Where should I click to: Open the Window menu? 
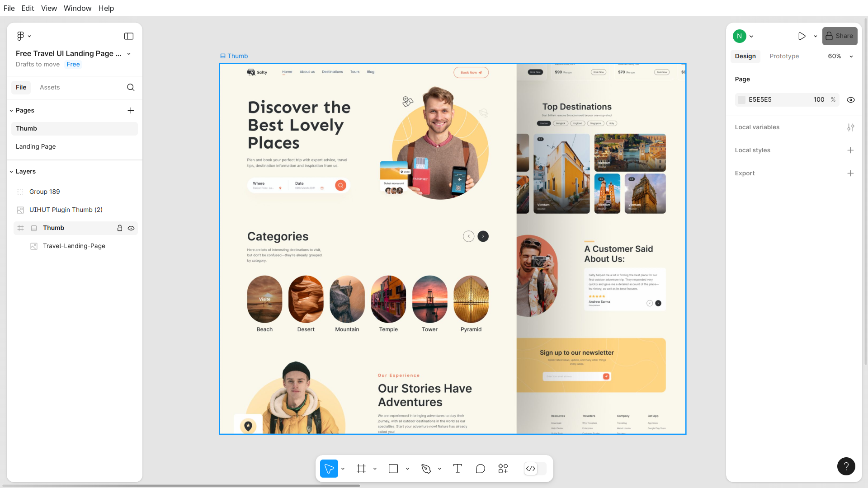click(x=77, y=8)
